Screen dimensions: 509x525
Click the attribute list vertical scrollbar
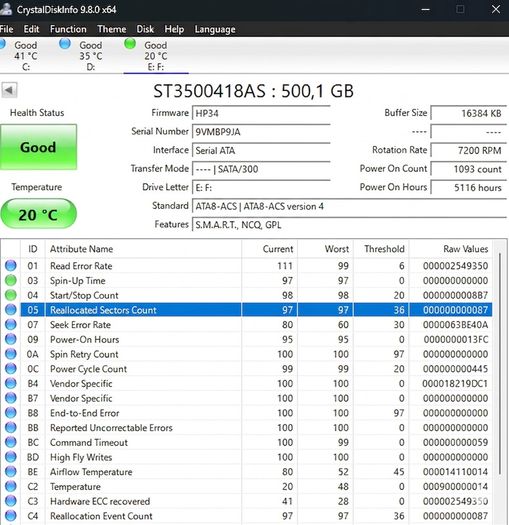pos(499,363)
